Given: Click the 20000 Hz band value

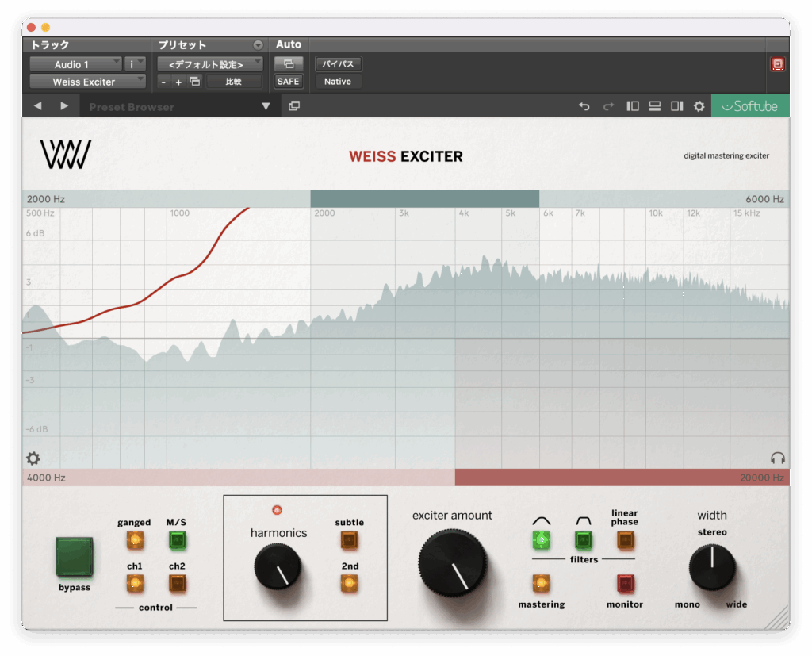Looking at the screenshot, I should [762, 478].
